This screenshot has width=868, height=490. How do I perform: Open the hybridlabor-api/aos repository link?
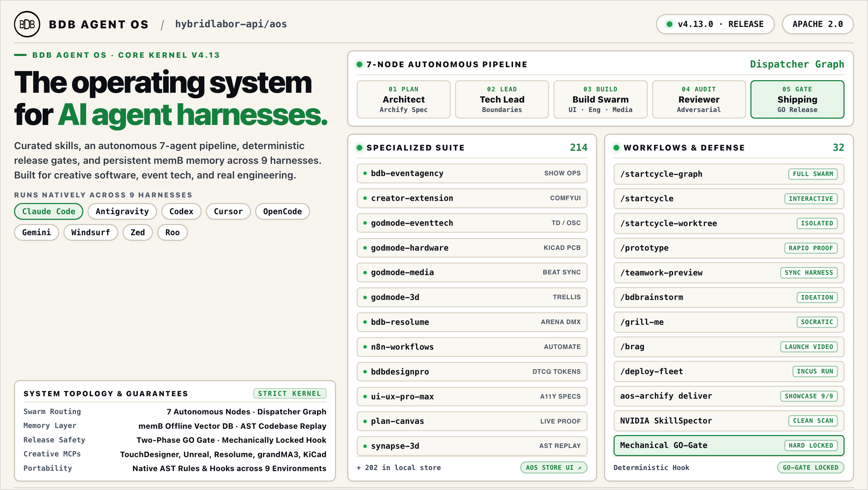pos(231,24)
